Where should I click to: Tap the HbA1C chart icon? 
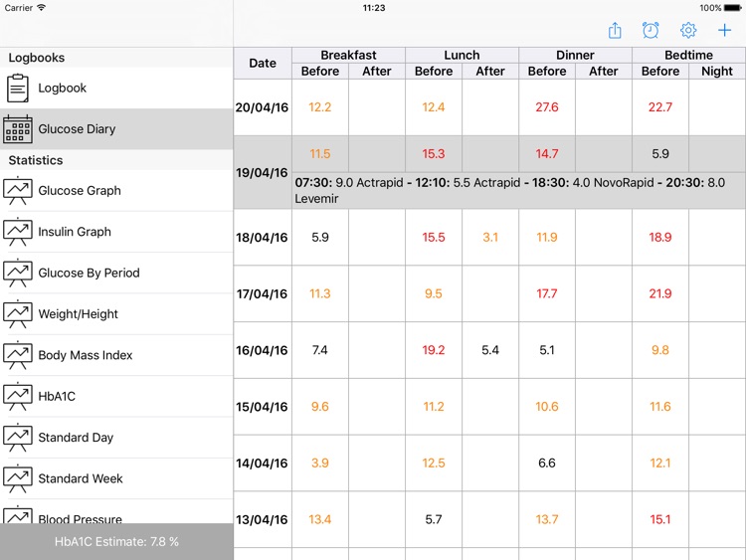pyautogui.click(x=18, y=396)
